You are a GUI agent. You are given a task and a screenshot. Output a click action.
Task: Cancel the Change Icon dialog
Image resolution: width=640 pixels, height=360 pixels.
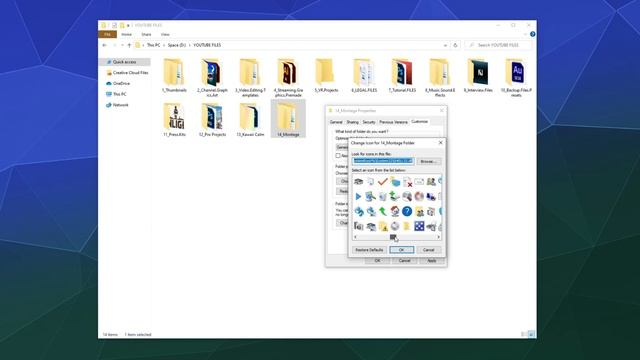[x=429, y=250]
